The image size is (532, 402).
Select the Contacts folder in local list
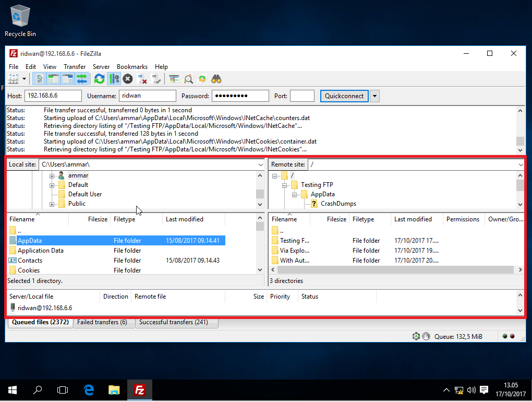(116, 260)
